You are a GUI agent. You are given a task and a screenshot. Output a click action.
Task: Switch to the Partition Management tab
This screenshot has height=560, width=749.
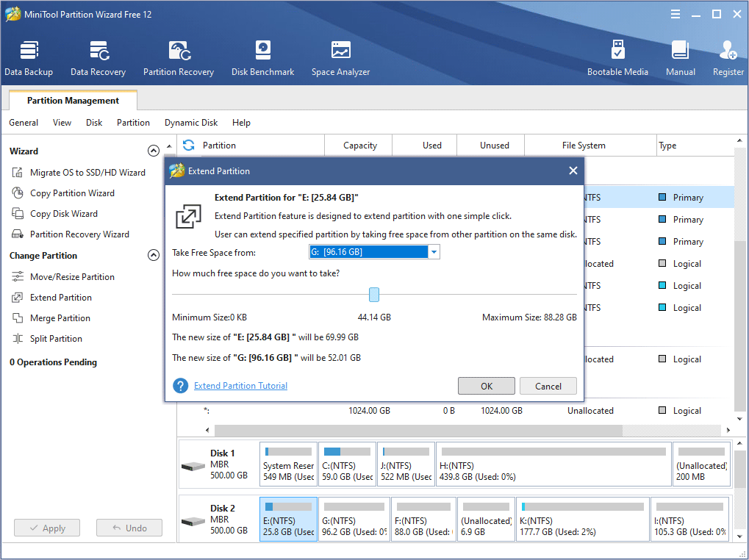[x=73, y=100]
